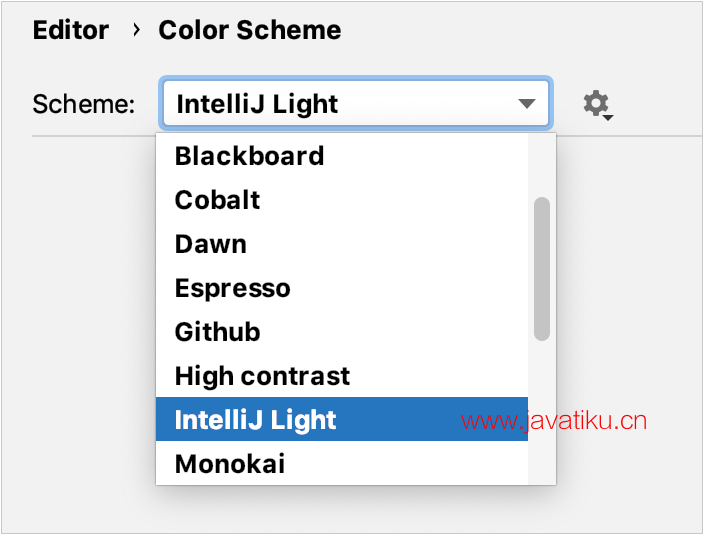Select the High contrast scheme

(x=262, y=376)
